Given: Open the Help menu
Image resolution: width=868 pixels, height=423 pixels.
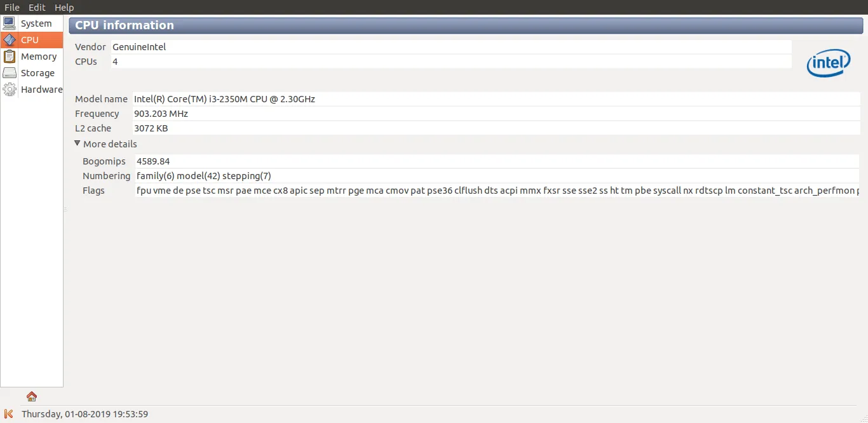Looking at the screenshot, I should (x=64, y=8).
